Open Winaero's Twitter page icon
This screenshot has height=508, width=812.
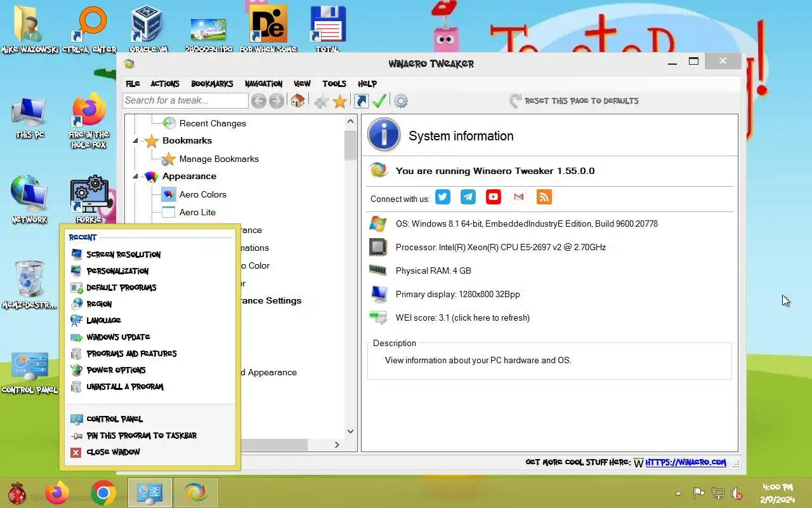click(x=443, y=197)
